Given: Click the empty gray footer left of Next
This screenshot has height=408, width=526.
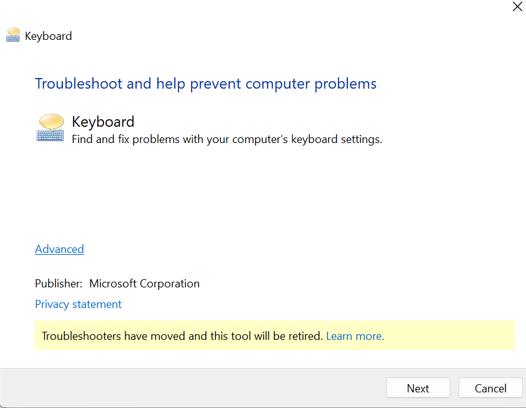Looking at the screenshot, I should 191,388.
